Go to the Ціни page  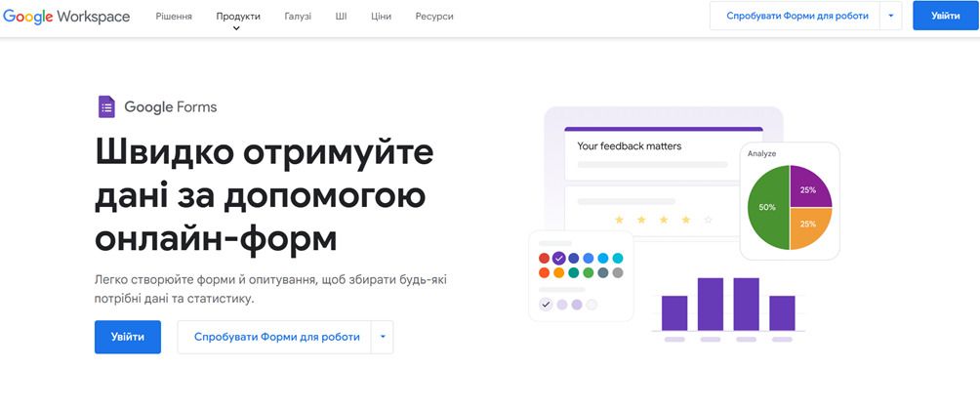(x=381, y=17)
